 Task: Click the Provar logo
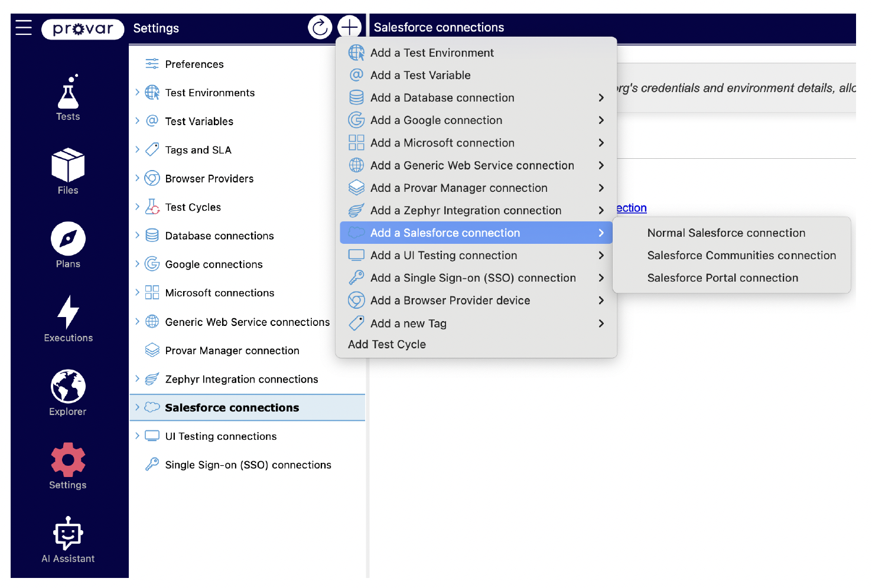point(83,29)
